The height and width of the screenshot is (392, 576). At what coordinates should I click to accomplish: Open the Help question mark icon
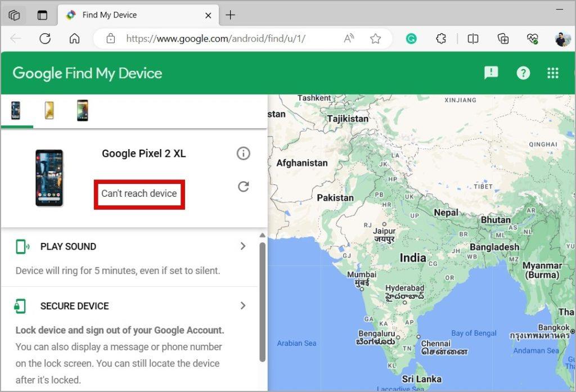point(523,73)
